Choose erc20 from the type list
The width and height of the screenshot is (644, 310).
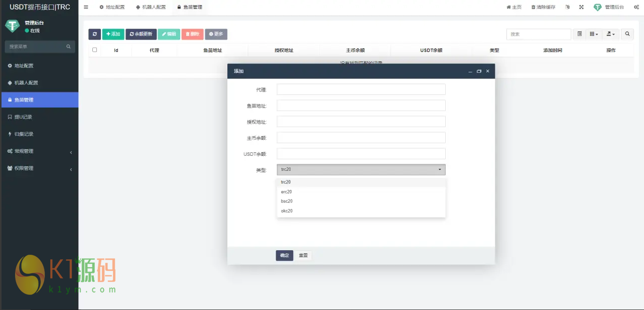(x=361, y=192)
